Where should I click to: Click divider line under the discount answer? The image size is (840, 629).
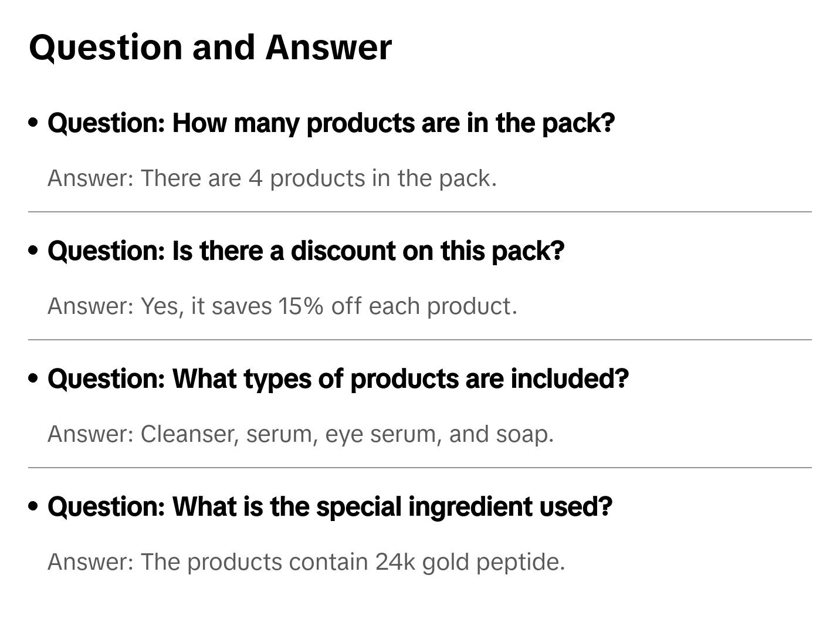419,340
